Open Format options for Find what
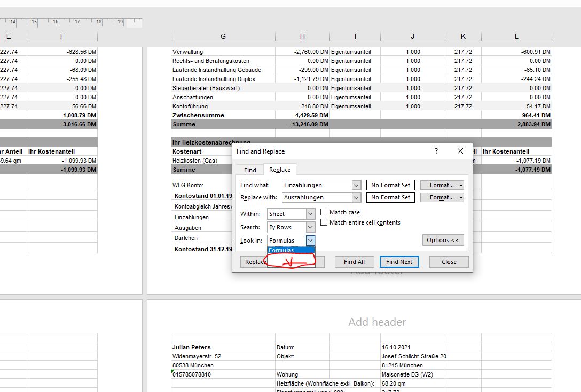The image size is (581, 392). (442, 185)
